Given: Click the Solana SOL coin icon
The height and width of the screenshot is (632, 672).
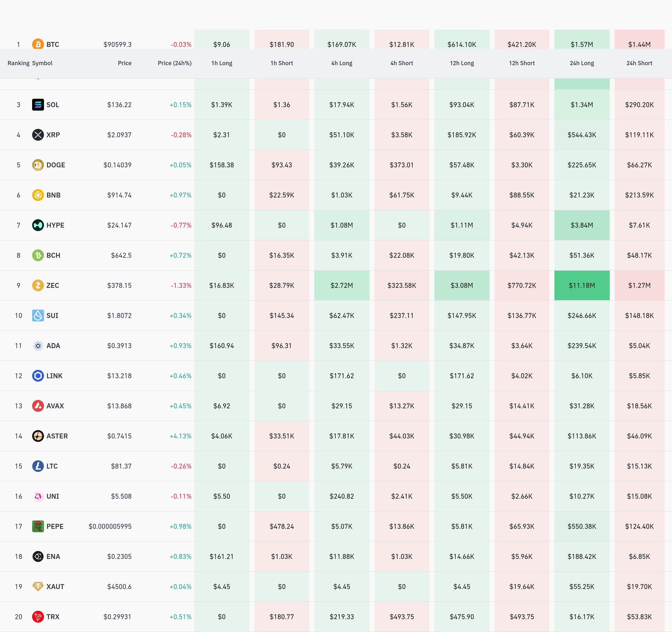Looking at the screenshot, I should (38, 105).
